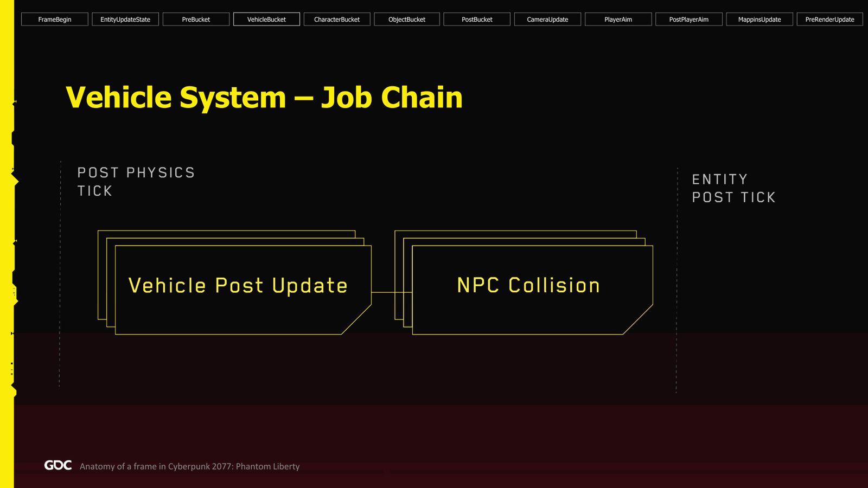Image resolution: width=868 pixels, height=488 pixels.
Task: Select the PostPlayerAim stage tab
Action: pyautogui.click(x=688, y=20)
